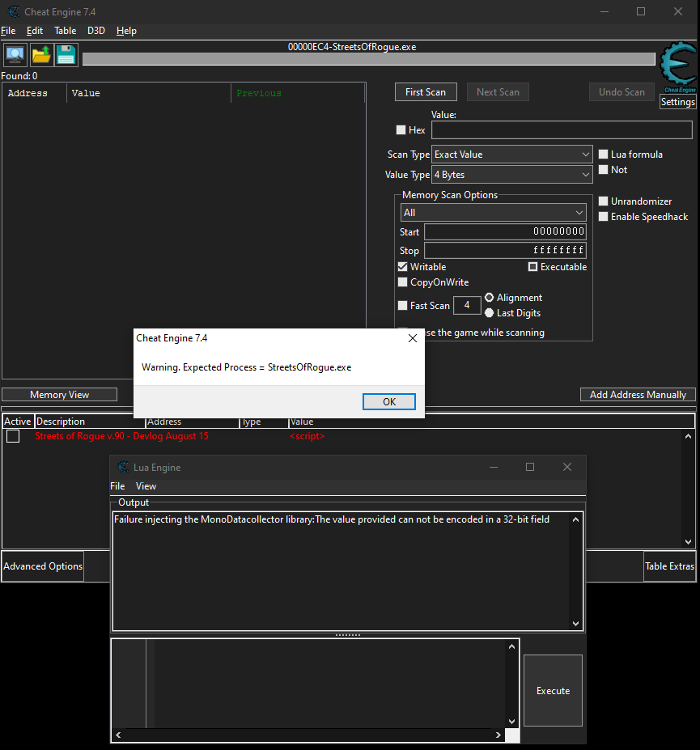Click the Undo Scan button

(622, 92)
